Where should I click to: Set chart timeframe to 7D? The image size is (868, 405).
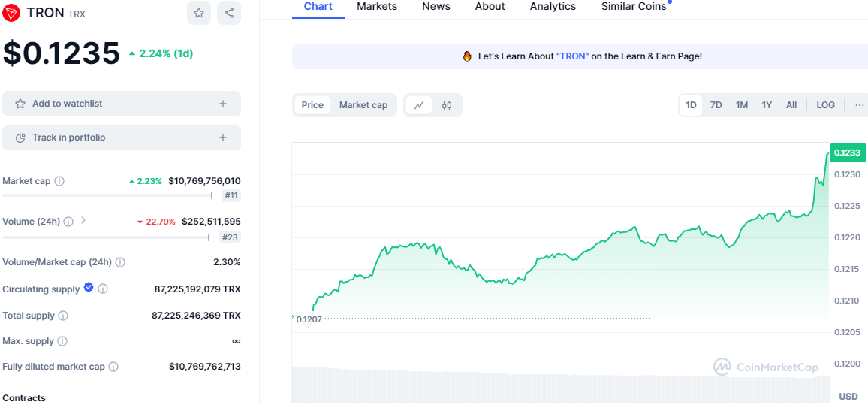pyautogui.click(x=716, y=105)
